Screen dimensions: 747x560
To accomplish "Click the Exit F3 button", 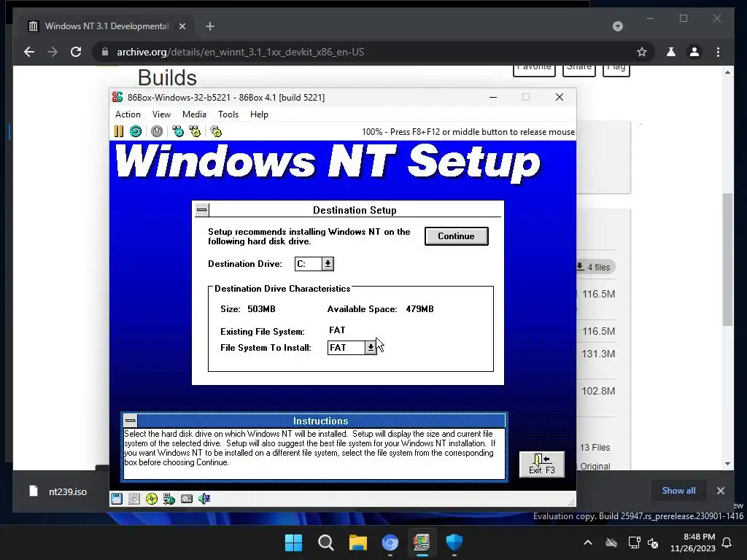I will (542, 464).
